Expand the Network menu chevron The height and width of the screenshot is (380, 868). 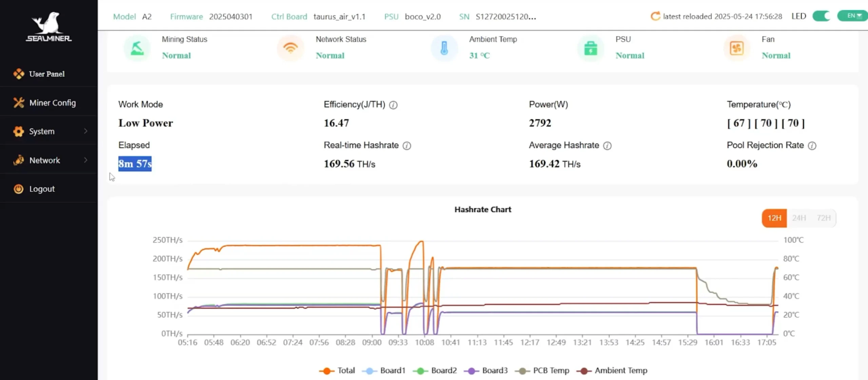point(86,160)
